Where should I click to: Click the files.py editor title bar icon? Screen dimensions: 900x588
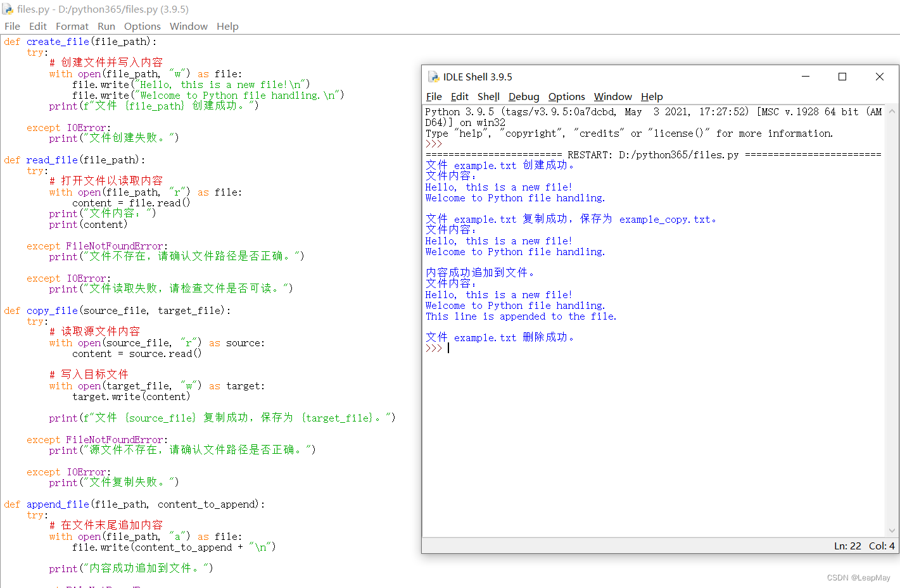click(8, 9)
